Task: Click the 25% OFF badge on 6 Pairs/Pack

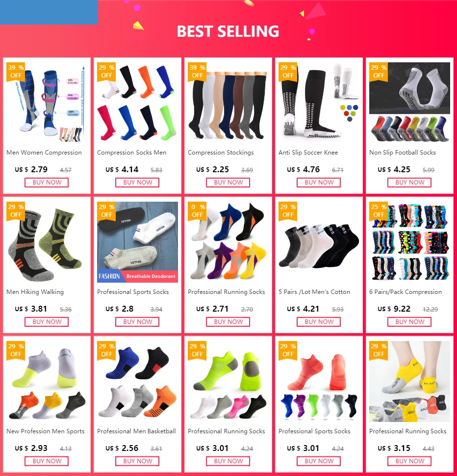Action: click(x=379, y=211)
